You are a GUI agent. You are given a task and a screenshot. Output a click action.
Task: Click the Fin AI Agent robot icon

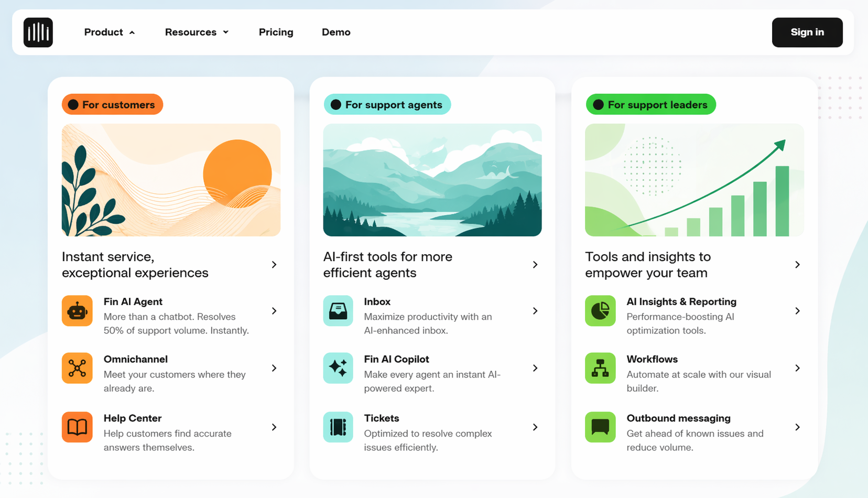77,311
